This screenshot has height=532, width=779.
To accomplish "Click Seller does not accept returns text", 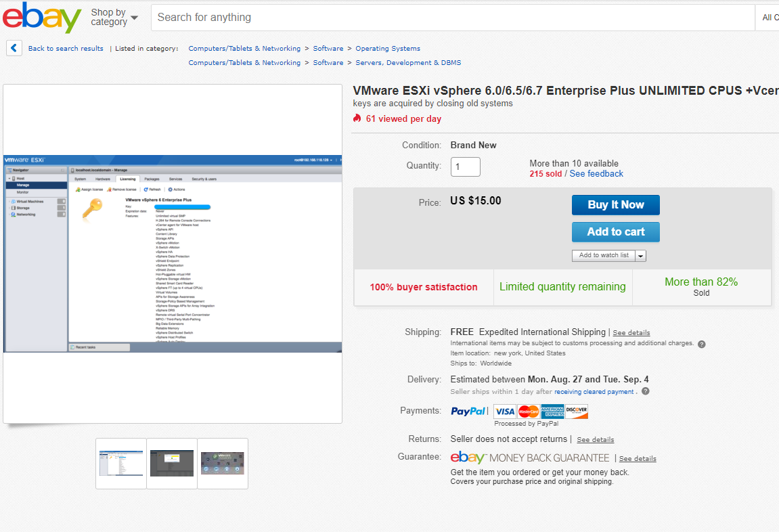I will click(509, 439).
